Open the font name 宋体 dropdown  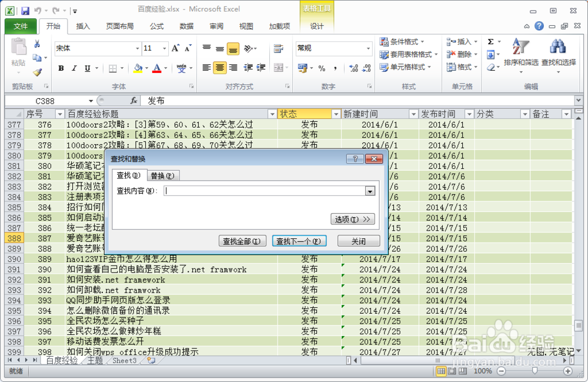pos(137,48)
